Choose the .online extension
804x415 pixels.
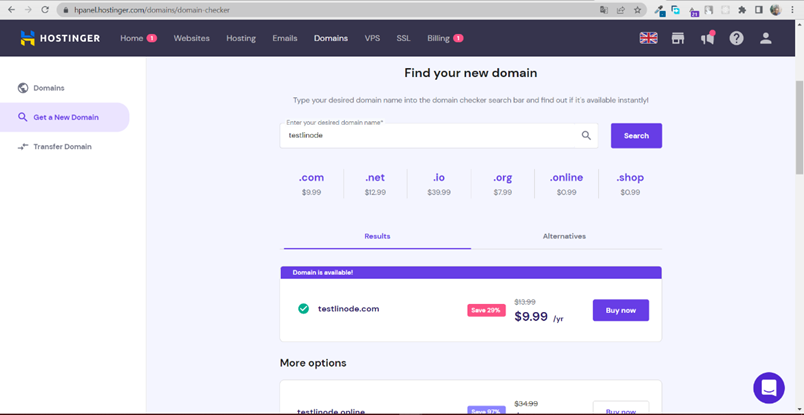pyautogui.click(x=566, y=184)
